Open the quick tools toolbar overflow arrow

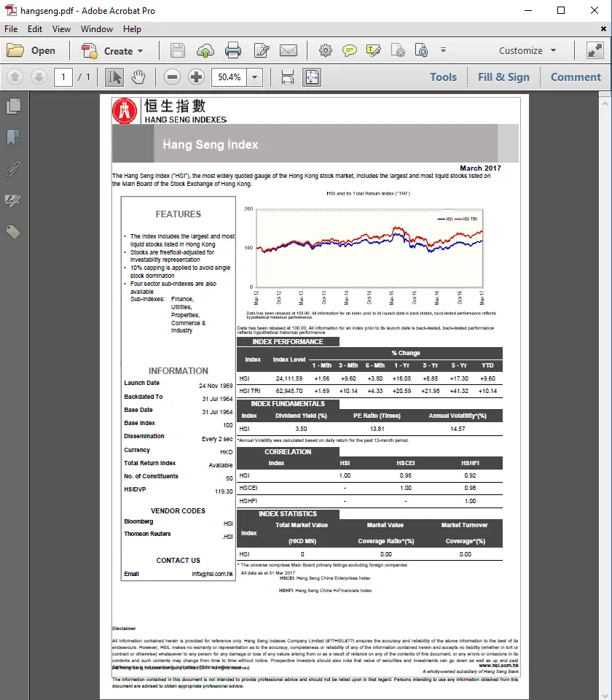443,50
